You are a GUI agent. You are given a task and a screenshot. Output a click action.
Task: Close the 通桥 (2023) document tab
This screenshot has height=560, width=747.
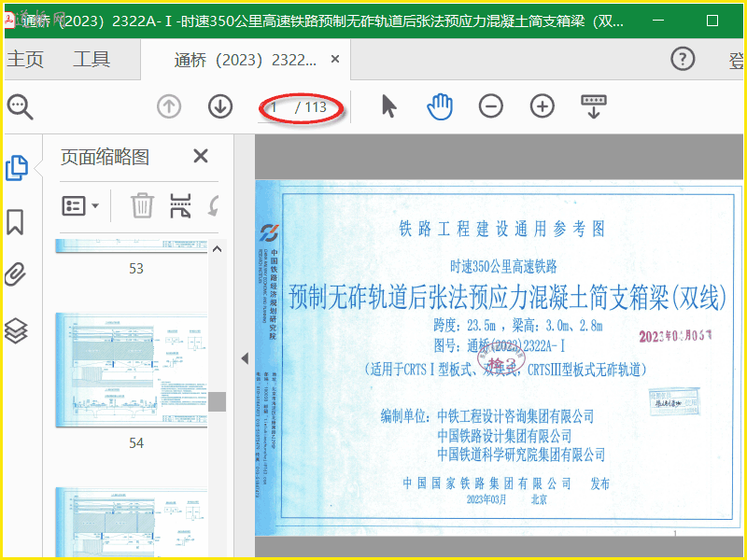tap(335, 59)
